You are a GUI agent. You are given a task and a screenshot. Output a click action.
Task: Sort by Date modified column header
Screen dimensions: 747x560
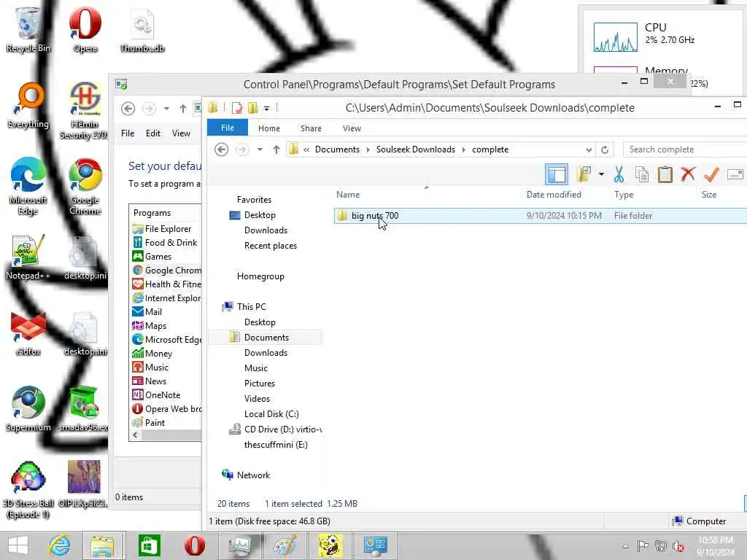click(x=554, y=194)
